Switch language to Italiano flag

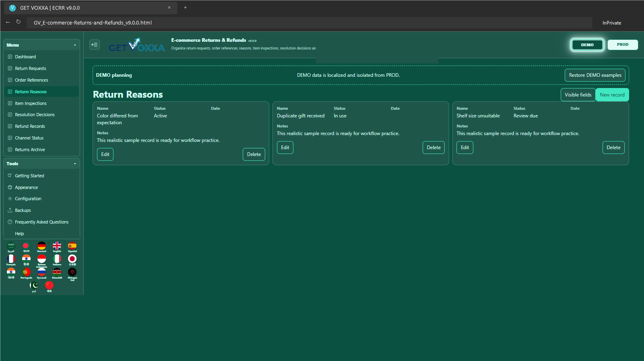[57, 260]
